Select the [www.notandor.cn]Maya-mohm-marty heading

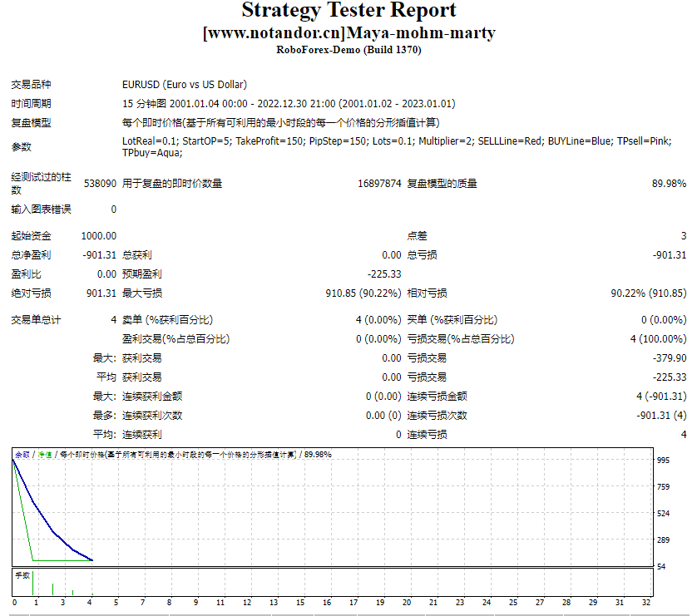(x=349, y=33)
